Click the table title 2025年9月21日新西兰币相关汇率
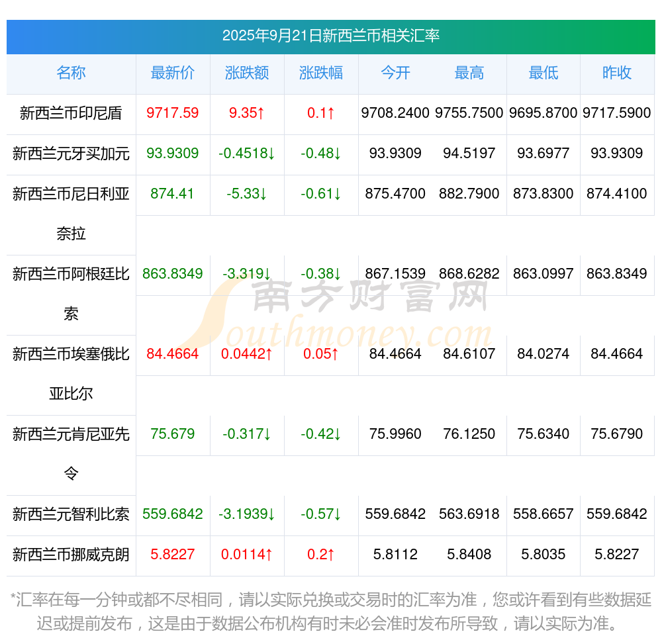Screen dimensions: 662x644 point(330,36)
